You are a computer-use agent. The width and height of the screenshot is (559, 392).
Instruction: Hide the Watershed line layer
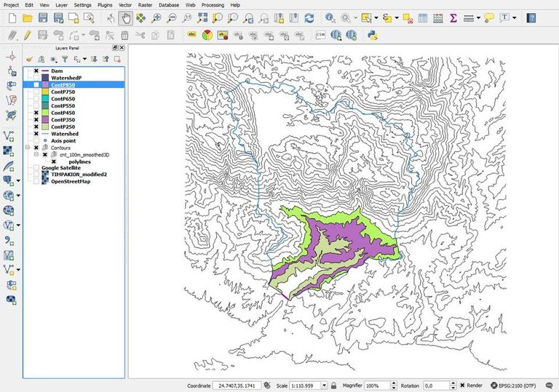coord(36,134)
